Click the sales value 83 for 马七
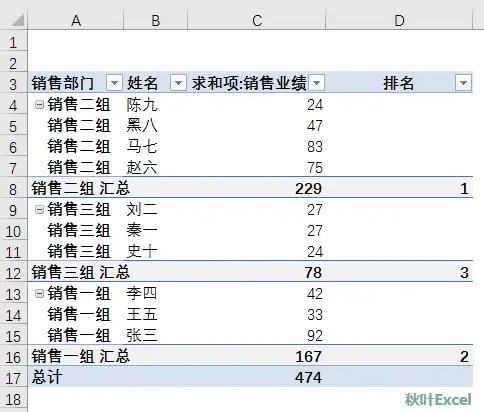484x412 pixels. pyautogui.click(x=315, y=147)
